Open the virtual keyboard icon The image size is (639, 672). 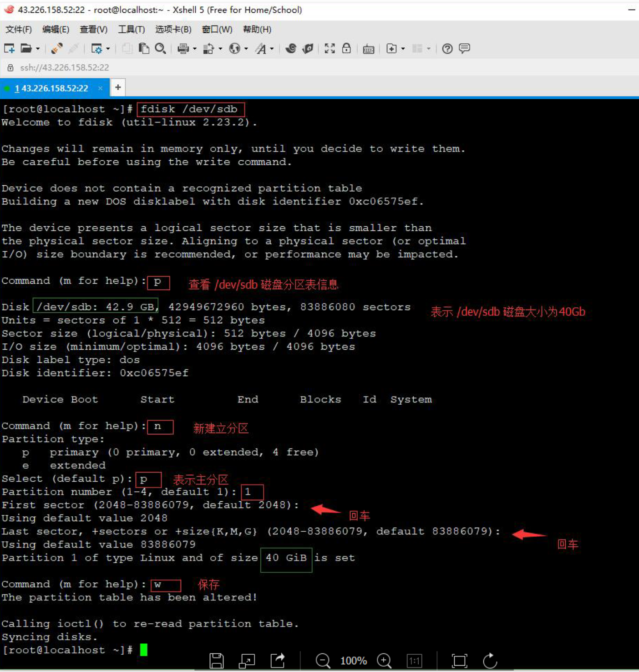368,49
